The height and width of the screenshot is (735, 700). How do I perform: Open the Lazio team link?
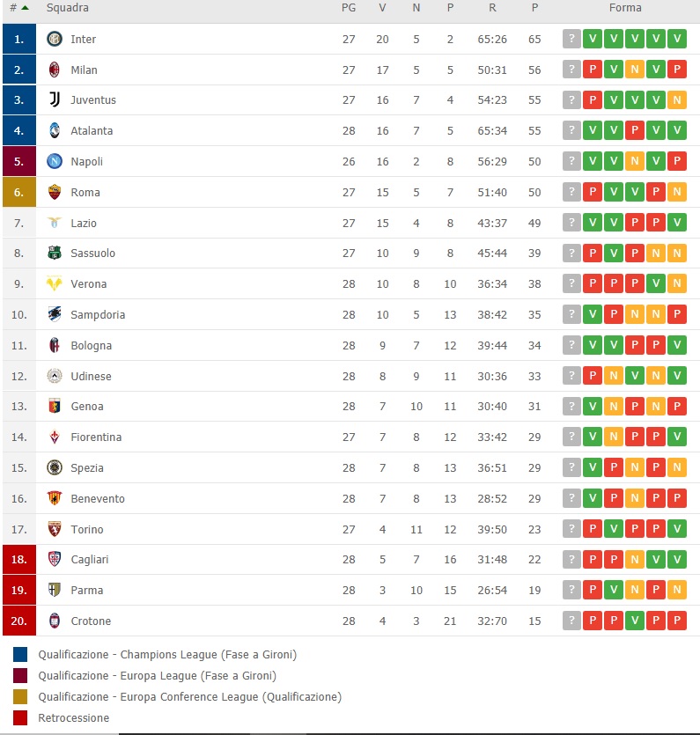tap(84, 224)
